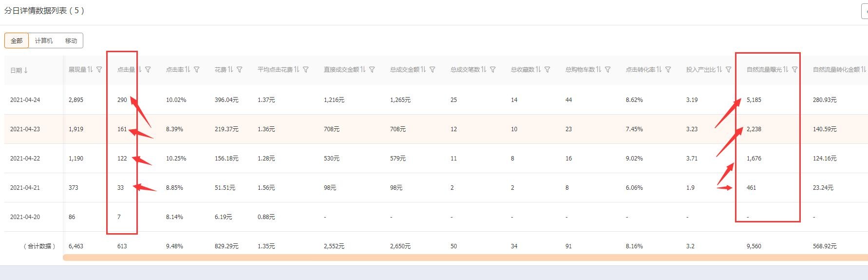
Task: Toggle the 日期 column sort arrow
Action: pyautogui.click(x=26, y=70)
